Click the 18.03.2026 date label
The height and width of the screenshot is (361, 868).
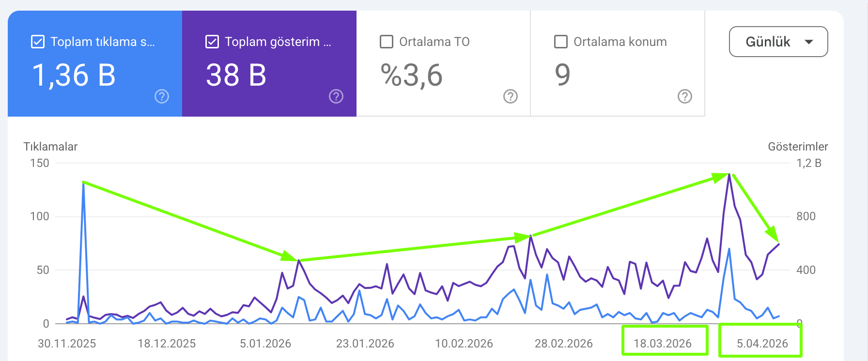[663, 344]
